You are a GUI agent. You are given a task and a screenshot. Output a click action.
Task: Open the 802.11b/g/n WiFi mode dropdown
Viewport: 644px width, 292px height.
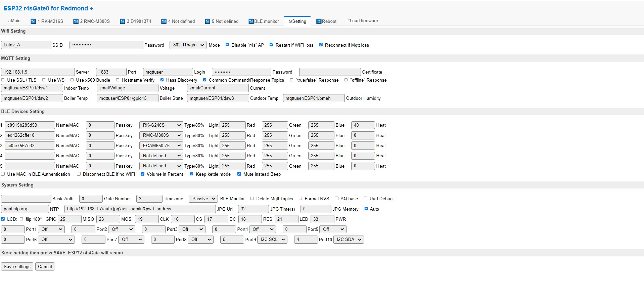coord(188,45)
